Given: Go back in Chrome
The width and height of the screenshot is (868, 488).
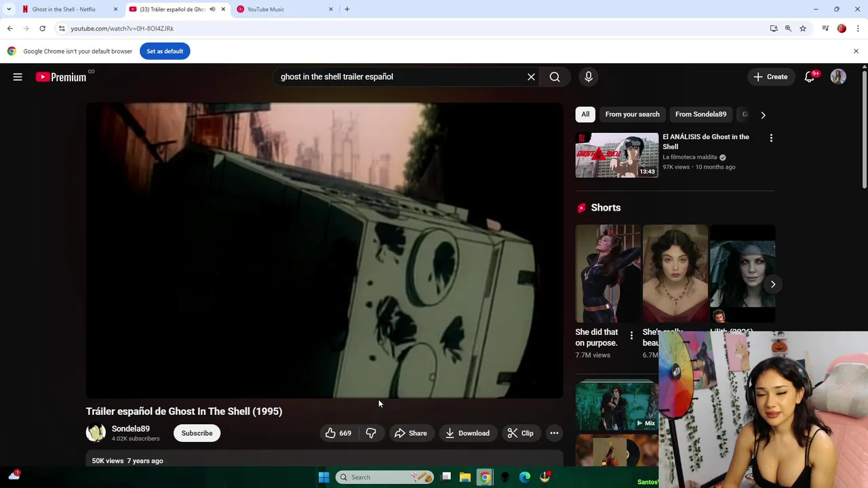Looking at the screenshot, I should click(x=10, y=28).
